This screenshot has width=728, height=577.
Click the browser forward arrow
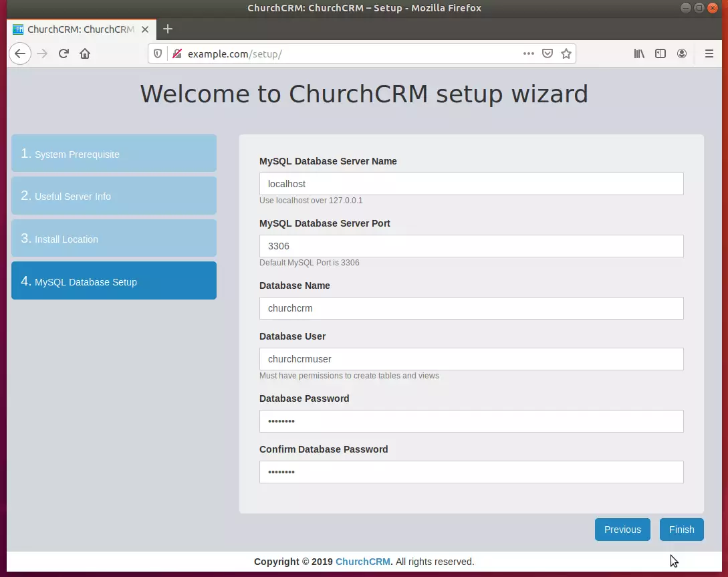42,54
